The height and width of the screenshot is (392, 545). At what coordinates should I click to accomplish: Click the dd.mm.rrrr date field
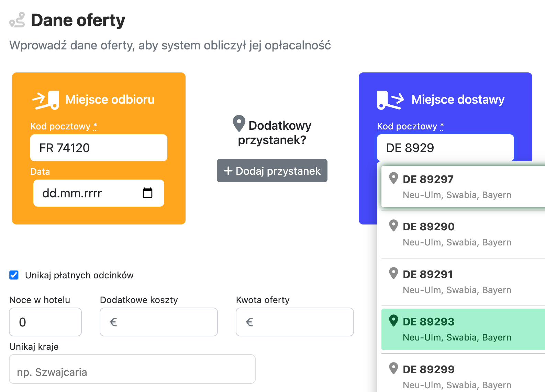pos(99,193)
